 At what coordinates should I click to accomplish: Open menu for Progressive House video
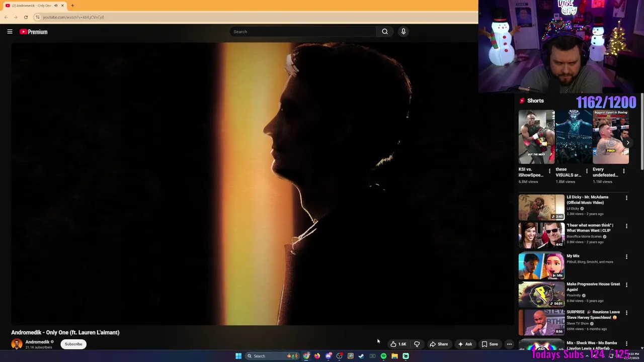pyautogui.click(x=626, y=285)
